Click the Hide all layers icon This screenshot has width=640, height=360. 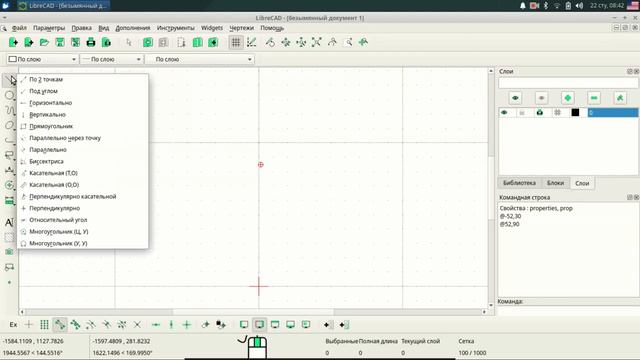click(x=541, y=98)
